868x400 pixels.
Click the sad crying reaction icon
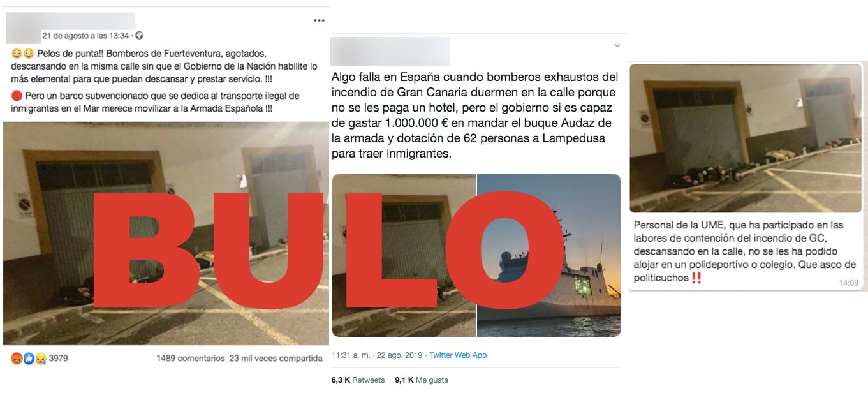(x=40, y=359)
